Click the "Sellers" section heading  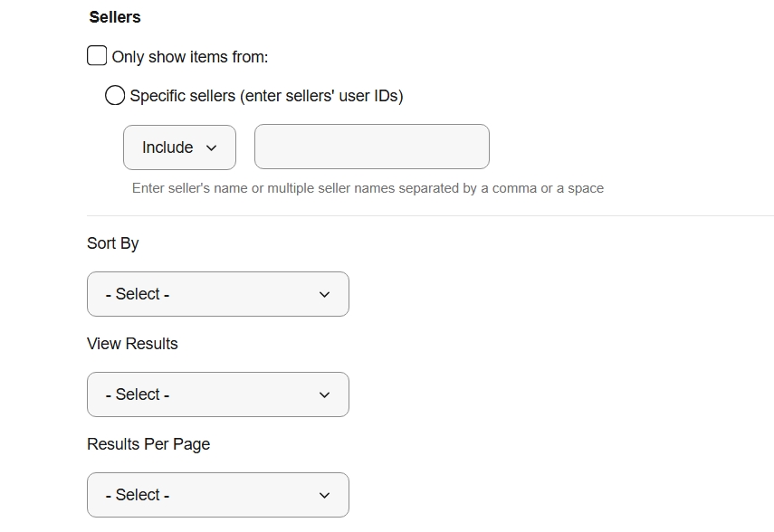(x=115, y=17)
